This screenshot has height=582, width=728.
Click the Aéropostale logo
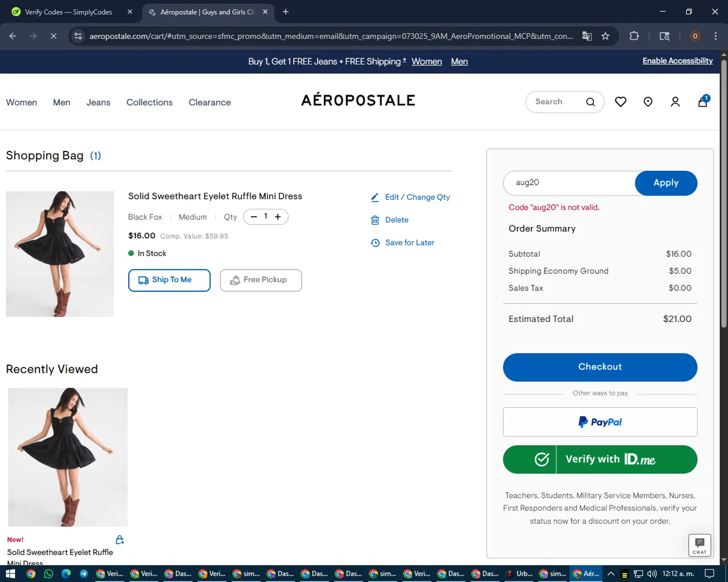click(358, 100)
